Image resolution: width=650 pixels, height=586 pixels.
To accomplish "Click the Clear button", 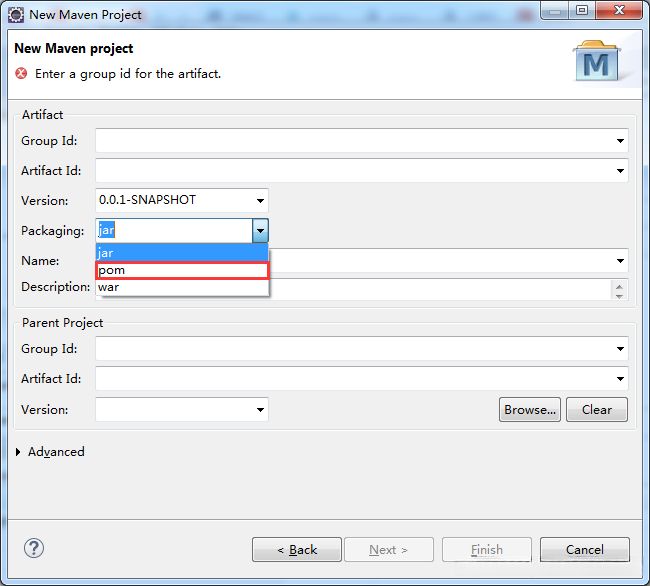I will point(597,410).
